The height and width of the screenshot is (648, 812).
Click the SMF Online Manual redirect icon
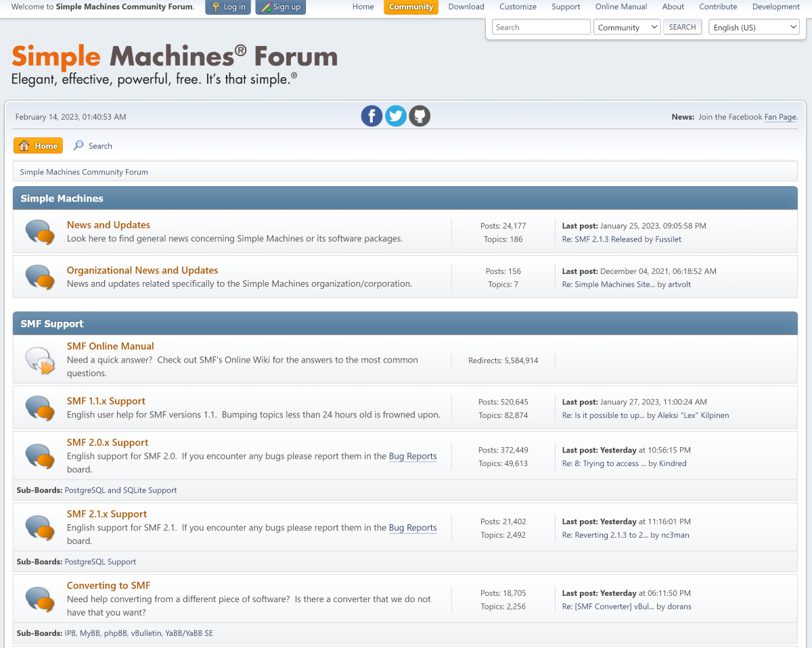[40, 361]
